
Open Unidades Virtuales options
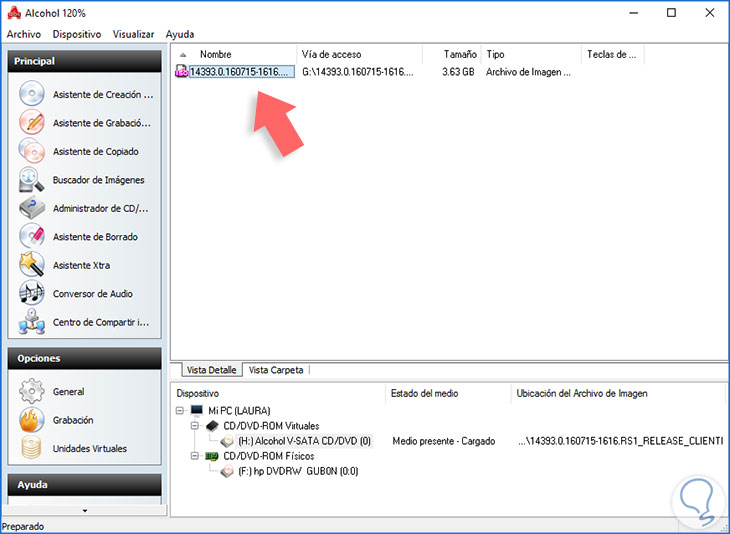[x=89, y=448]
